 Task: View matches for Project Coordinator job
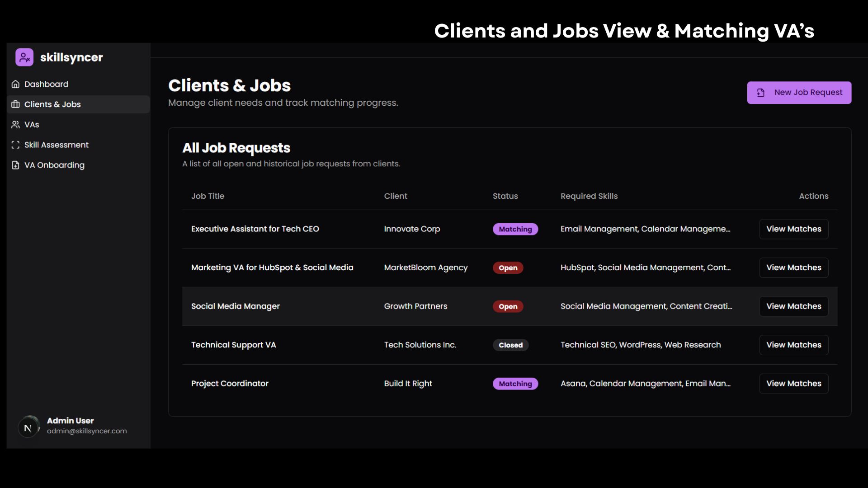[x=793, y=384]
